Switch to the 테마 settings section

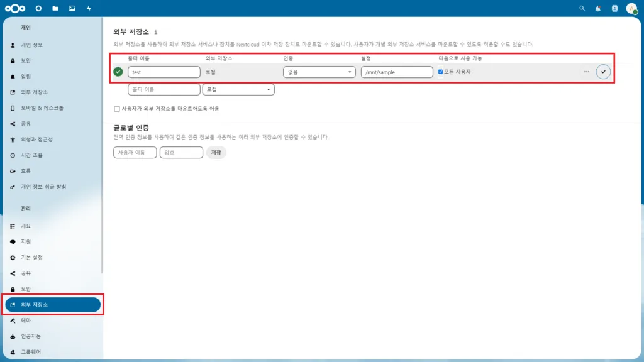click(x=30, y=320)
